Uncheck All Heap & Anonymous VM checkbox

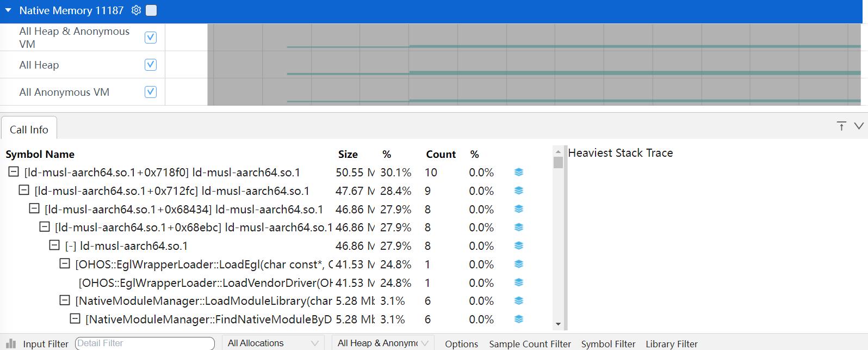[x=151, y=38]
